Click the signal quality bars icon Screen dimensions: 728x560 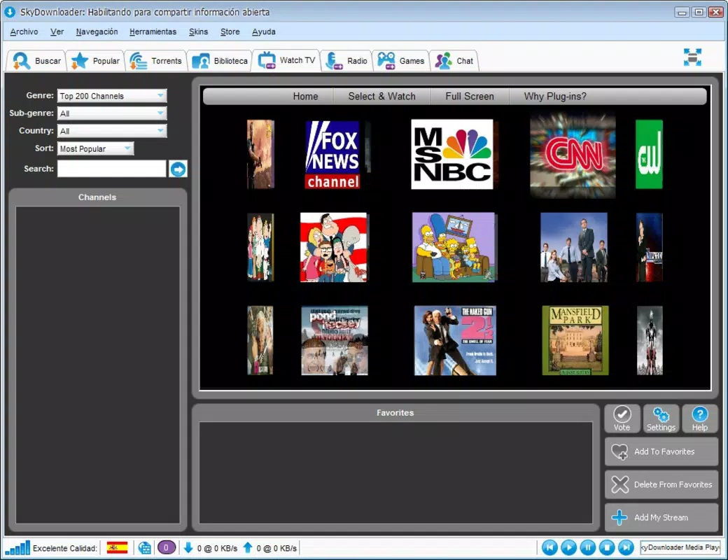(x=17, y=548)
